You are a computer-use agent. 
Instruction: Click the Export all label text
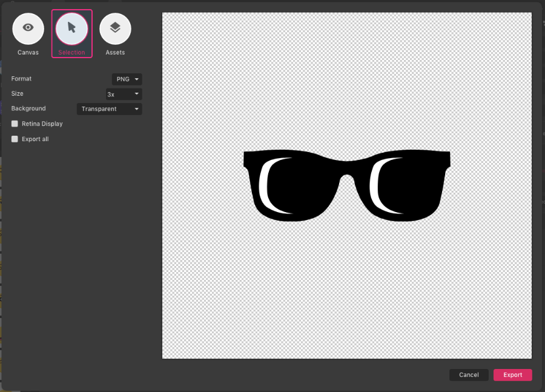35,139
